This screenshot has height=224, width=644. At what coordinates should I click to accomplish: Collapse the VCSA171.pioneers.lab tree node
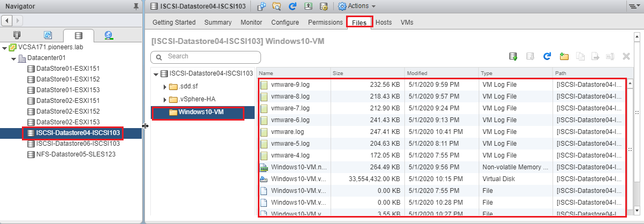[x=4, y=47]
